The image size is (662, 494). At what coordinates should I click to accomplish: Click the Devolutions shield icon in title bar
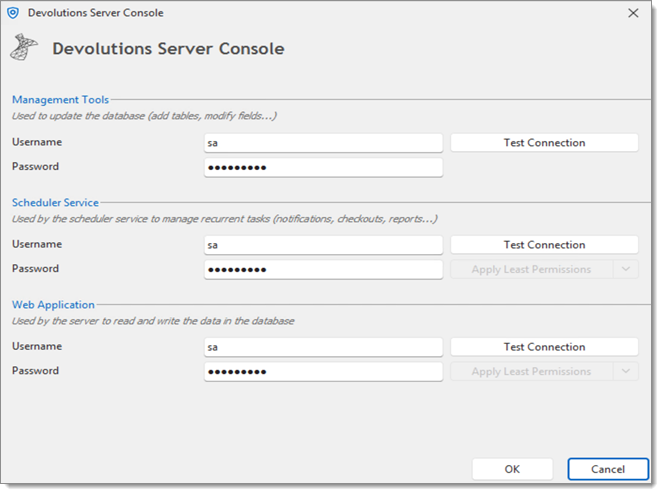click(x=13, y=13)
